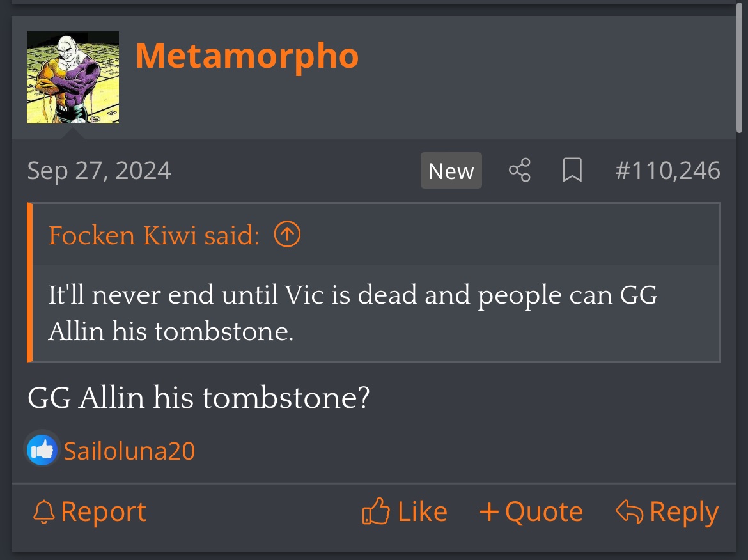Click the bell icon beside Report
The image size is (748, 560).
(x=43, y=512)
